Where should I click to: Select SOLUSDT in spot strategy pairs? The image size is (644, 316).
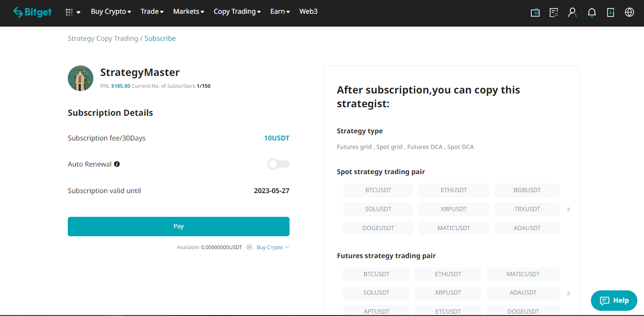tap(378, 209)
